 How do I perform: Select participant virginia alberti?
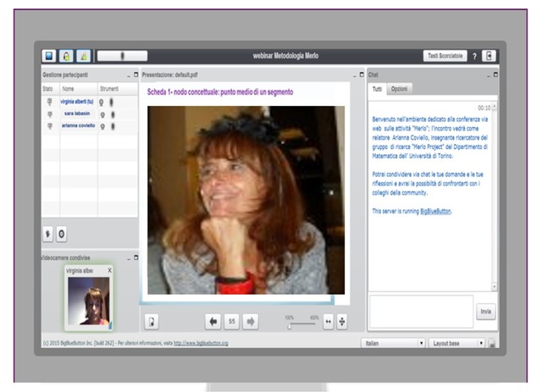coord(77,102)
